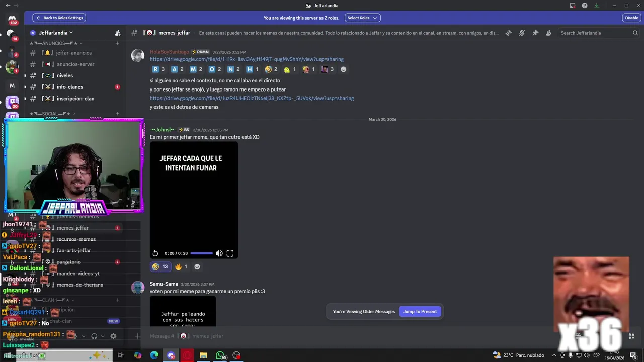
Task: Add reaction to HolaSoySantiago's message
Action: [344, 69]
